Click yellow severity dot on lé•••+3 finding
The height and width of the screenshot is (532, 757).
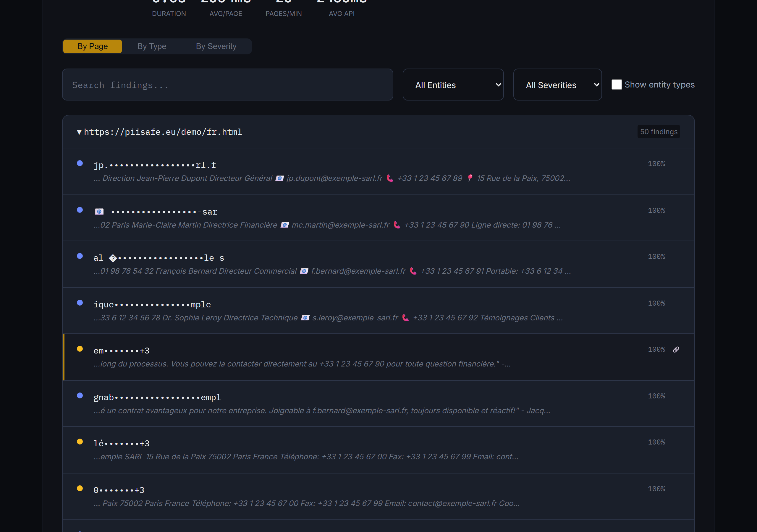[x=80, y=442]
